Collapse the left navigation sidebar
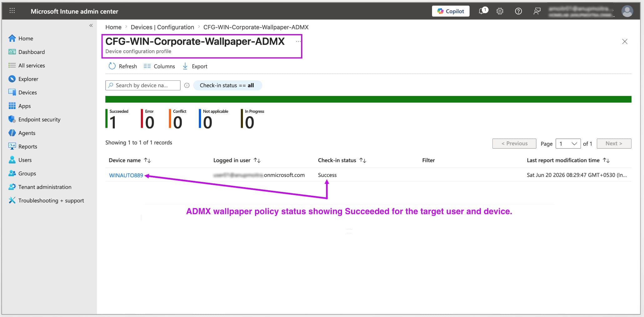The width and height of the screenshot is (644, 317). (x=91, y=25)
